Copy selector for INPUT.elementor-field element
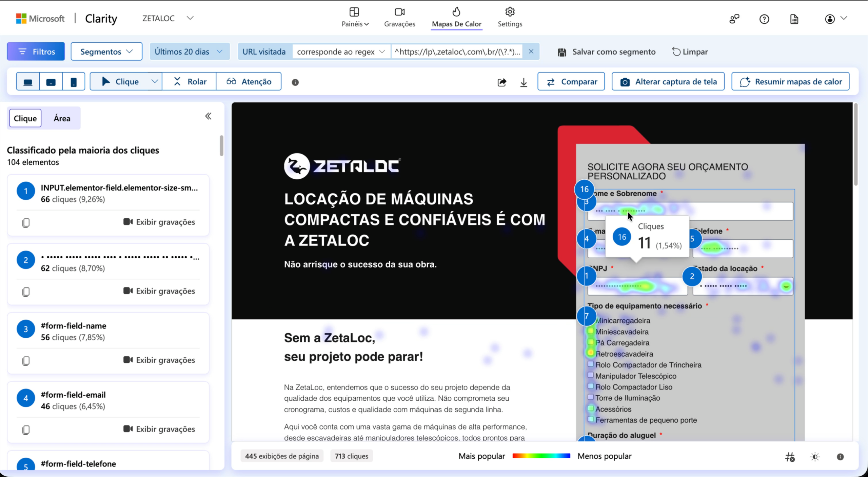The image size is (868, 477). tap(26, 223)
